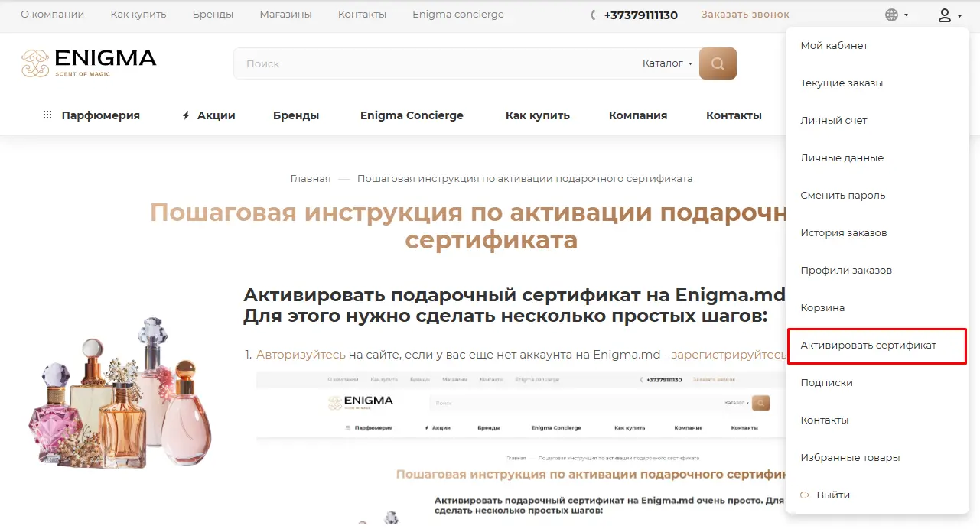This screenshot has width=980, height=529.
Task: Click the search magnifier button
Action: (718, 63)
